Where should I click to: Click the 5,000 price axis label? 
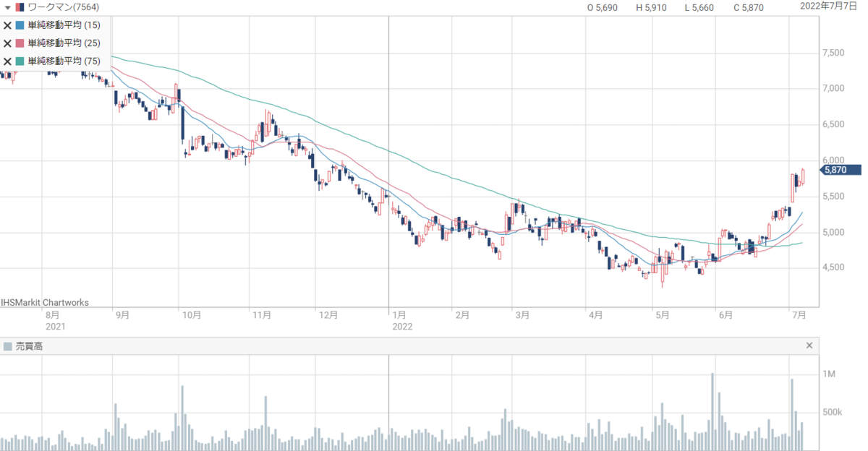[833, 232]
